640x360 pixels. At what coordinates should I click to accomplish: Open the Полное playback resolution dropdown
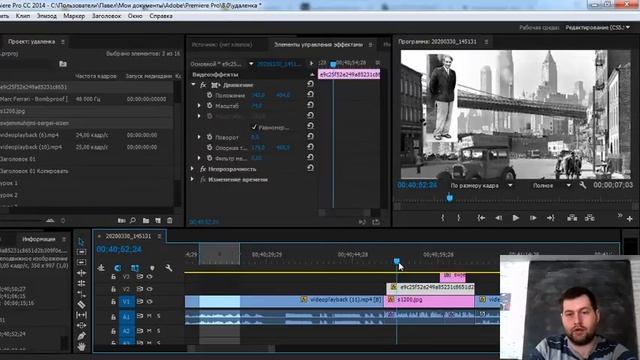click(x=551, y=185)
